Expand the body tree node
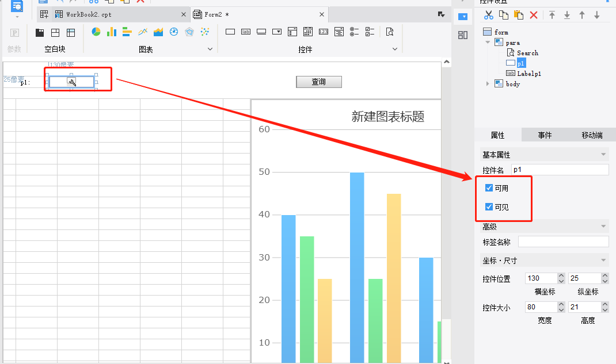Image resolution: width=616 pixels, height=364 pixels. point(488,84)
